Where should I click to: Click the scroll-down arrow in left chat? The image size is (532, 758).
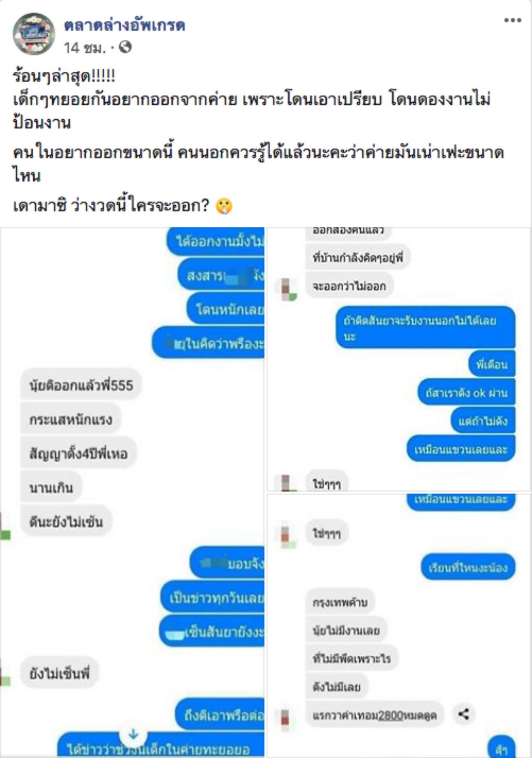[133, 734]
